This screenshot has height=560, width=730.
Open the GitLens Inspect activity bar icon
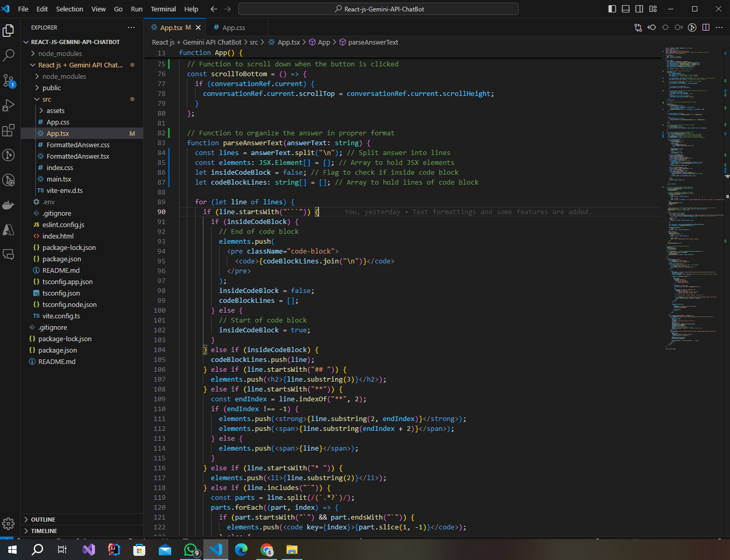coord(8,180)
